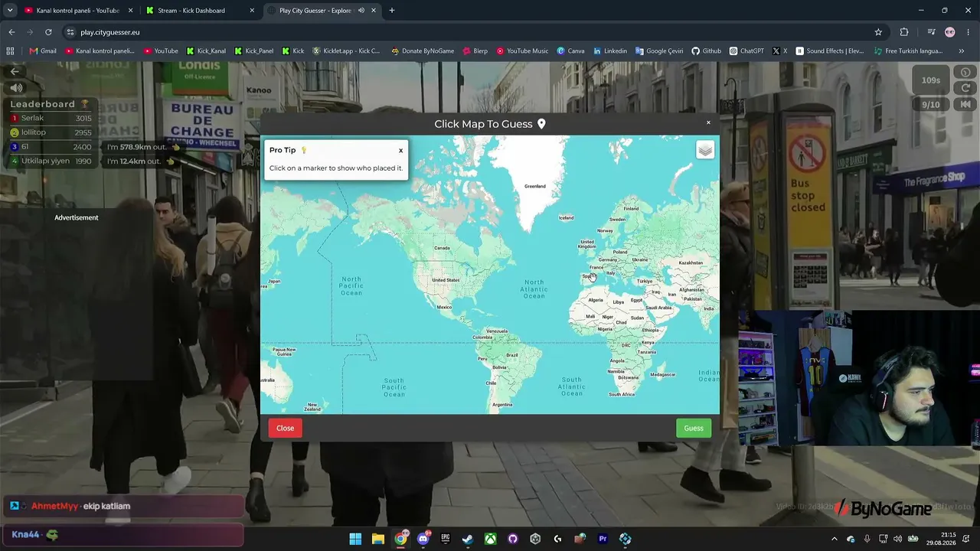Screen dimensions: 980x551
Task: Reload the page from the browser toolbar
Action: point(48,32)
